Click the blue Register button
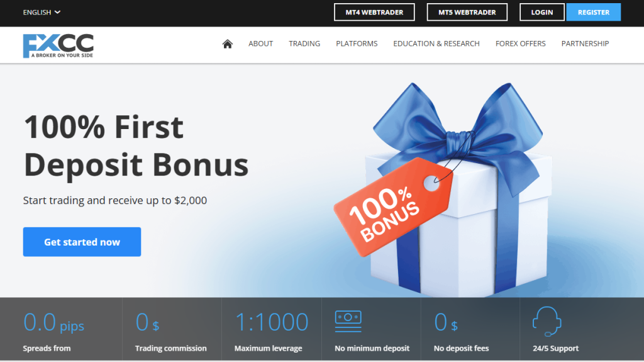644x362 pixels. [594, 13]
